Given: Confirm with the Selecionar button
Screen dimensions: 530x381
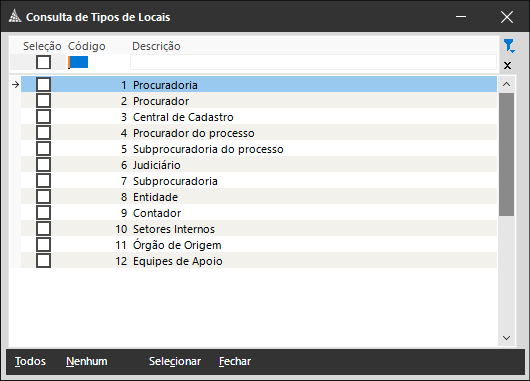Looking at the screenshot, I should 175,361.
